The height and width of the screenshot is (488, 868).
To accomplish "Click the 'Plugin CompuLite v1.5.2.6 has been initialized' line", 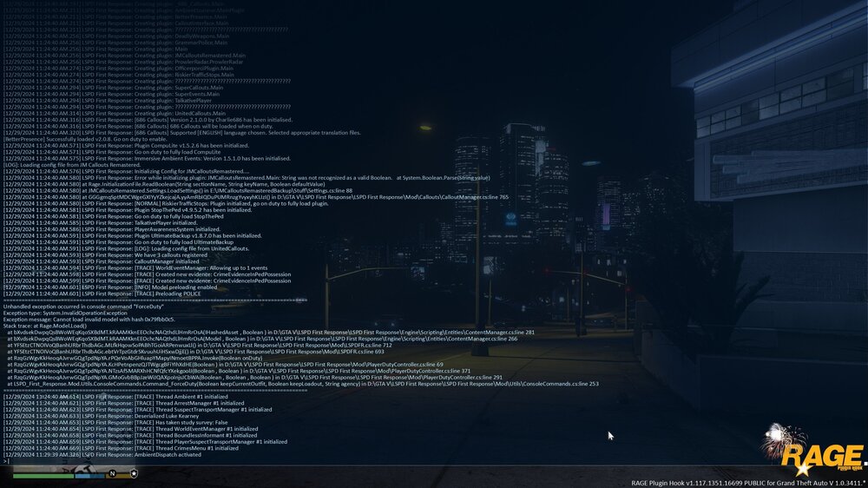I will click(x=126, y=145).
